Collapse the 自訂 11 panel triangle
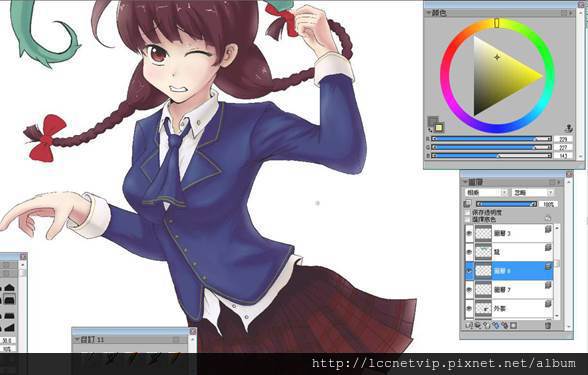This screenshot has width=588, height=375. (77, 340)
